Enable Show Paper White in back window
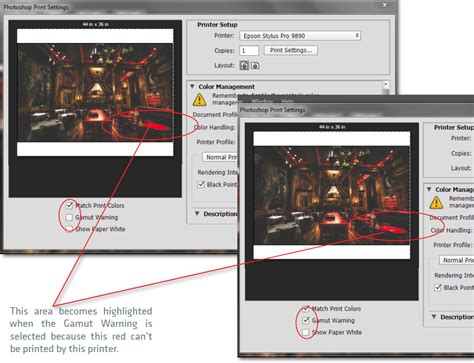474x363 pixels. (x=69, y=229)
